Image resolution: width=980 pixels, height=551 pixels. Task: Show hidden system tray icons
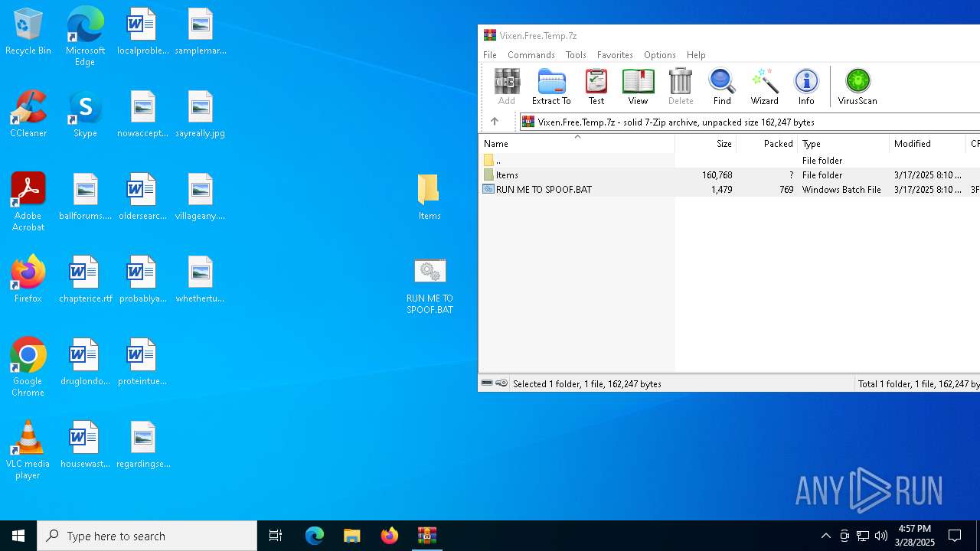coord(825,536)
